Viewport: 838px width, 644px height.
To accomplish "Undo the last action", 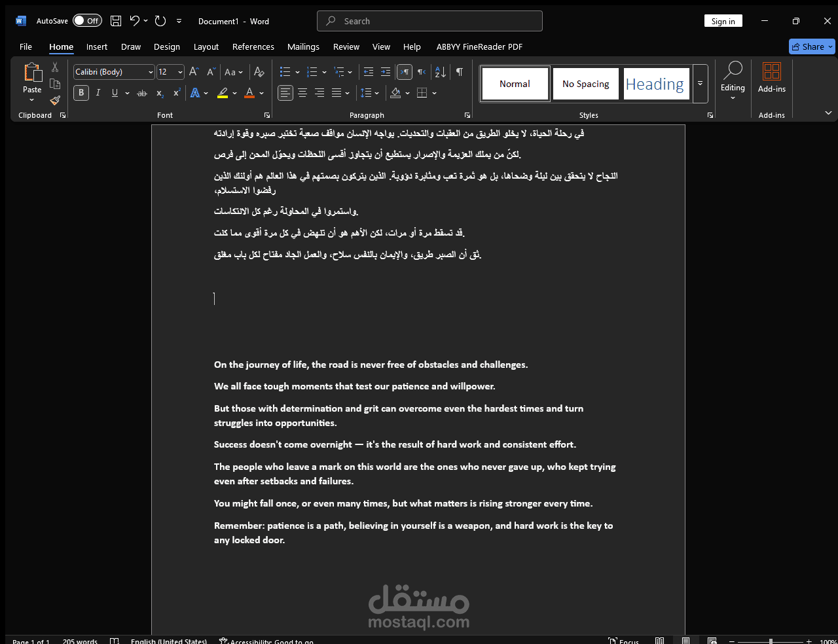I will tap(134, 21).
